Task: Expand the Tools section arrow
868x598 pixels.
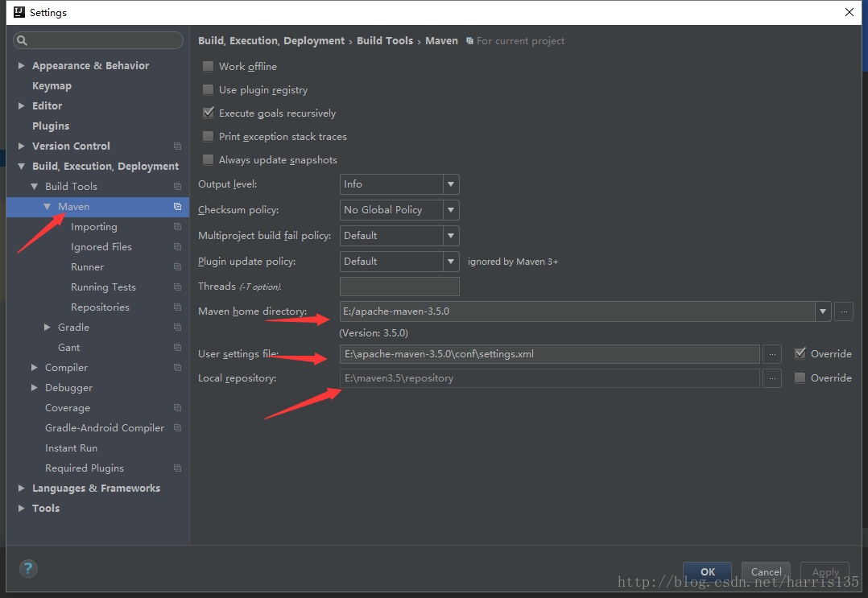Action: click(21, 509)
